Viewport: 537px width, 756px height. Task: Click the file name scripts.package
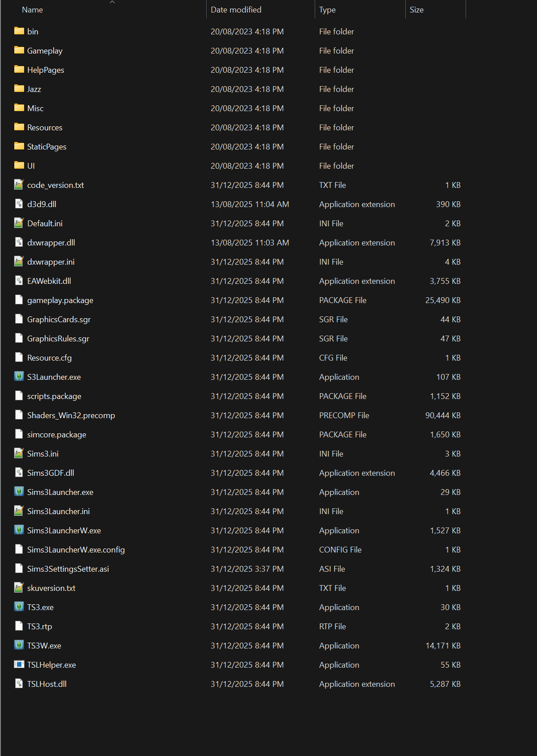pos(54,396)
